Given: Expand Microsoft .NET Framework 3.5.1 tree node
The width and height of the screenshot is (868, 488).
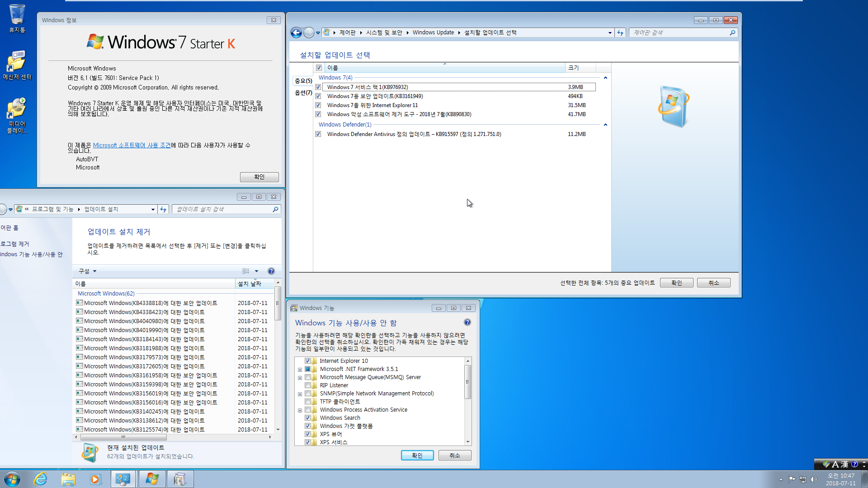Looking at the screenshot, I should point(300,370).
